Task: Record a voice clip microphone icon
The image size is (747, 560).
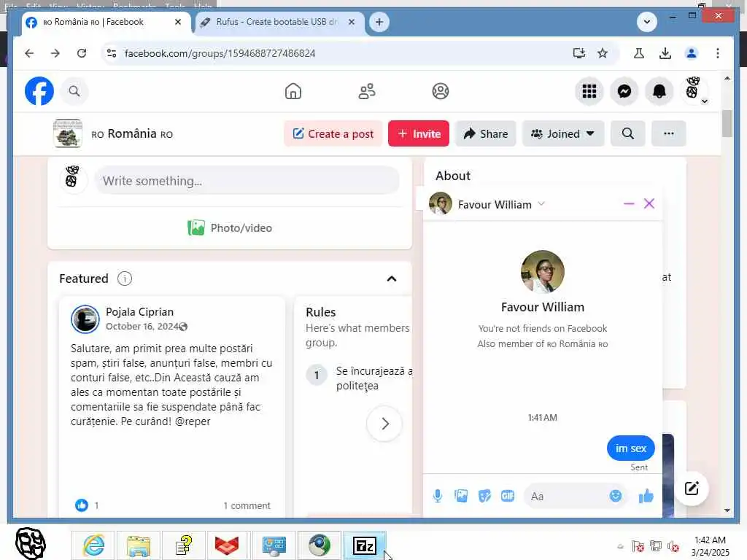Action: point(438,496)
